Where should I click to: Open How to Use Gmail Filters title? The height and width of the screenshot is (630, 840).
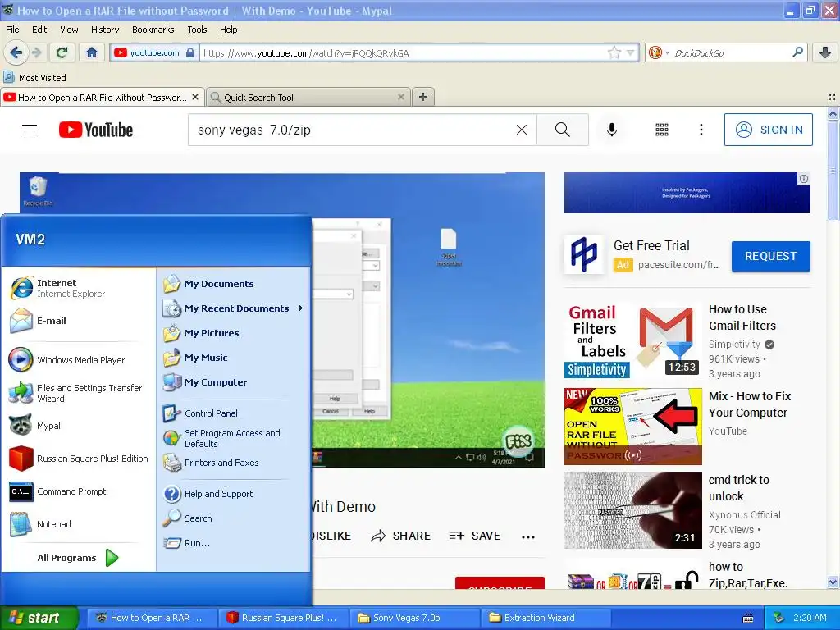coord(742,317)
